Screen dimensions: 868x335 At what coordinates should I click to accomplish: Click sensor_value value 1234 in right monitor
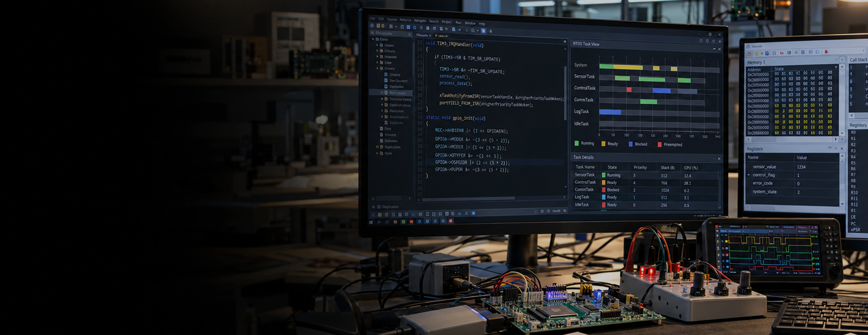point(801,167)
